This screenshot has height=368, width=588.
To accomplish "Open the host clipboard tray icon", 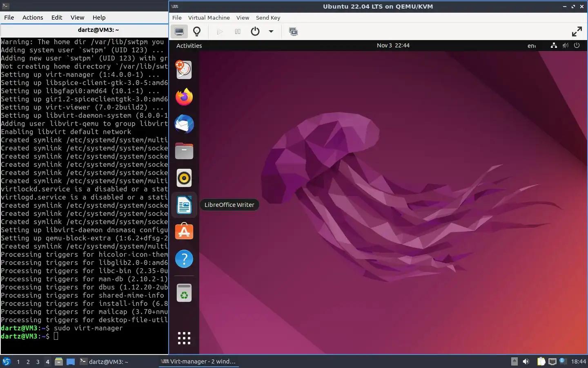I will [x=541, y=361].
